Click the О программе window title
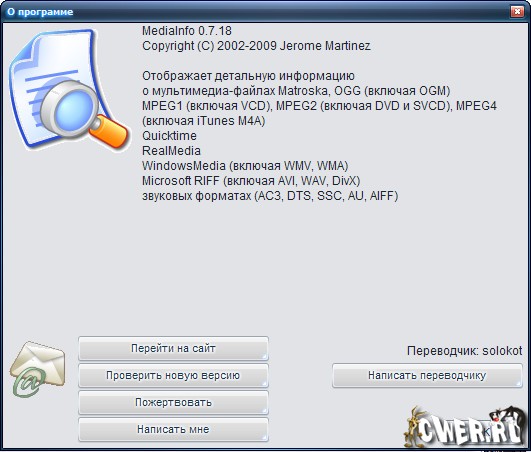Screen dimensions: 531x452 (x=40, y=12)
